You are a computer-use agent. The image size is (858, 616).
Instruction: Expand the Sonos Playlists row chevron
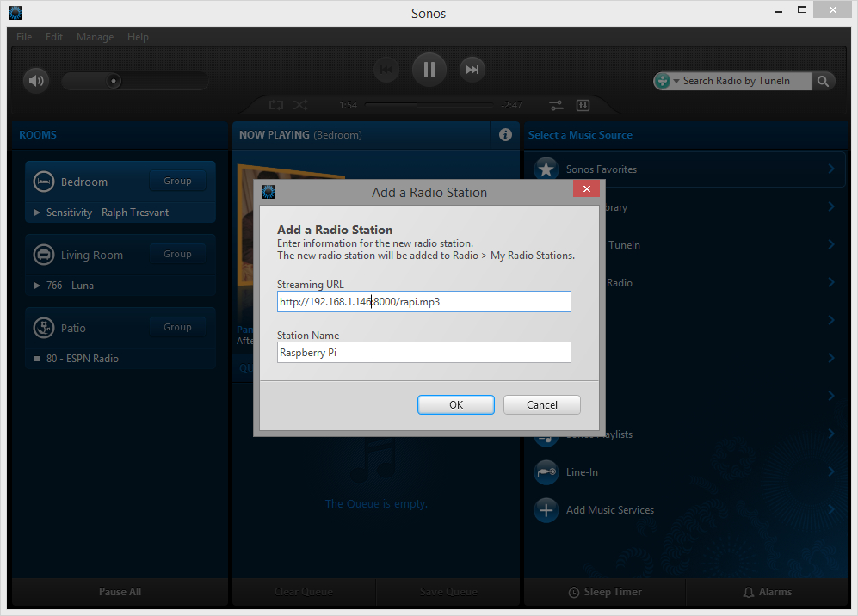(831, 434)
